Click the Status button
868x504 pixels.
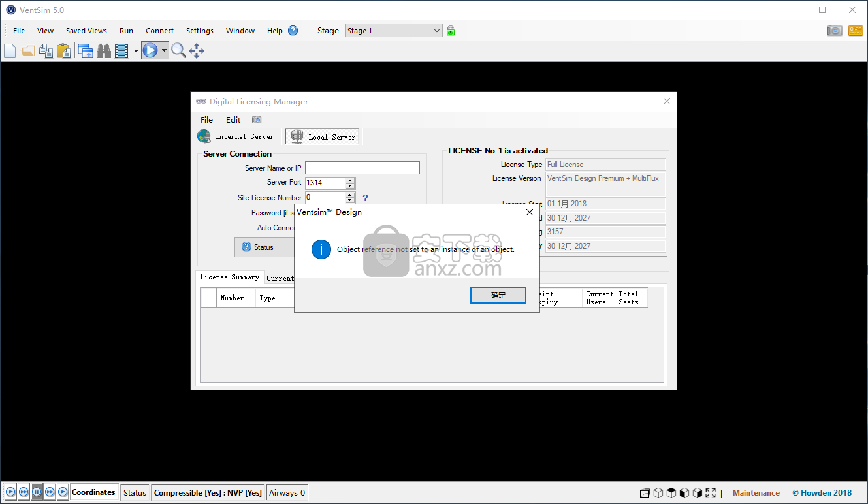click(x=265, y=247)
